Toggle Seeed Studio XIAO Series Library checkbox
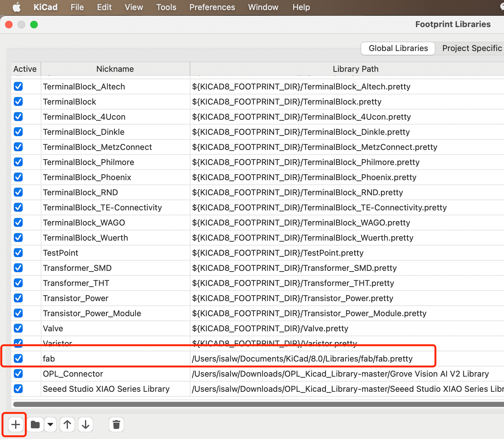 (x=18, y=389)
